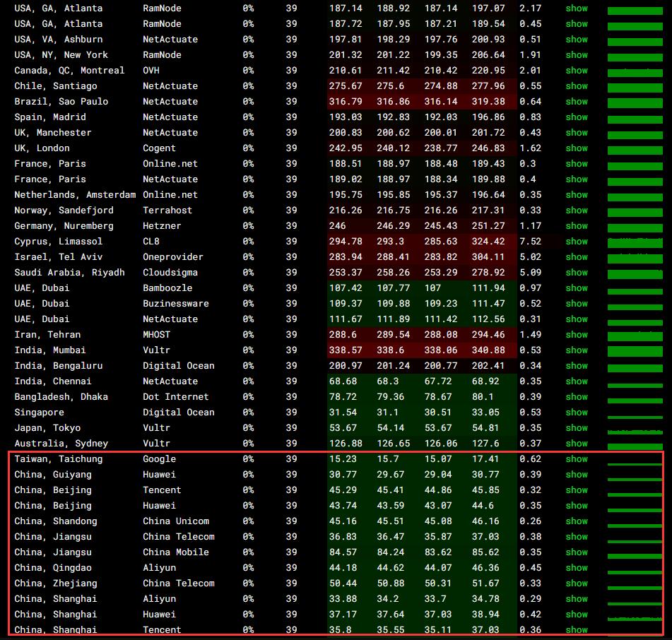Click "show" for Norway, Sandefjord

(x=577, y=210)
